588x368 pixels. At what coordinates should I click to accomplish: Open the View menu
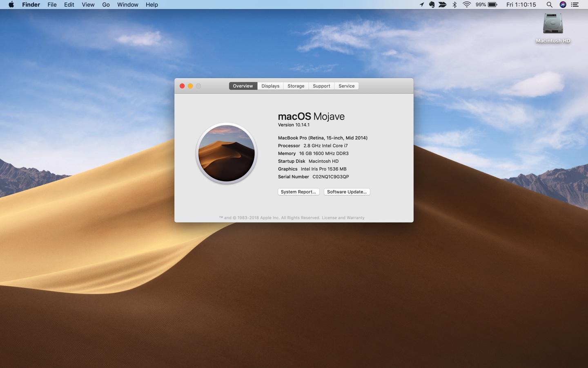pyautogui.click(x=88, y=4)
